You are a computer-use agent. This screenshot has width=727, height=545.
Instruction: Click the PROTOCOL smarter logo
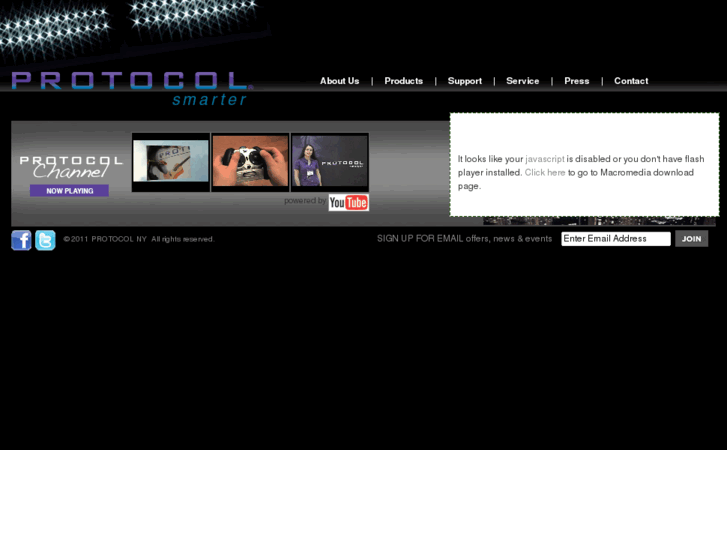(x=133, y=88)
